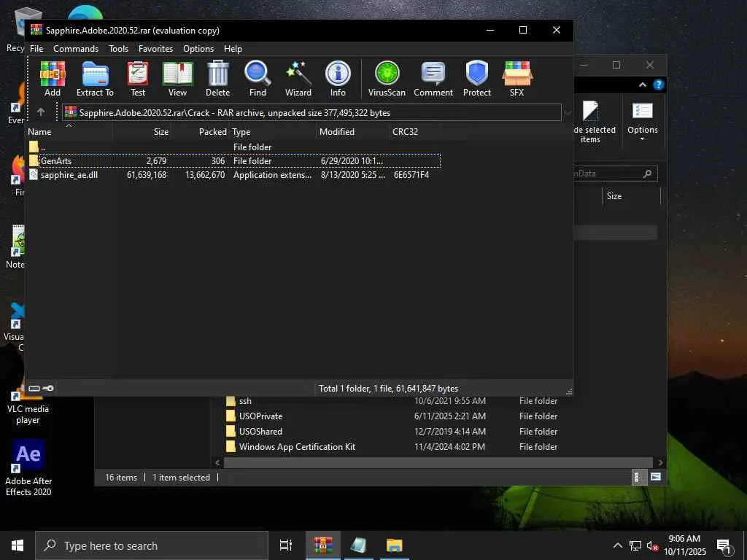The image size is (747, 560).
Task: Open Adobe After Effects 2020 desktop shortcut
Action: click(x=28, y=468)
